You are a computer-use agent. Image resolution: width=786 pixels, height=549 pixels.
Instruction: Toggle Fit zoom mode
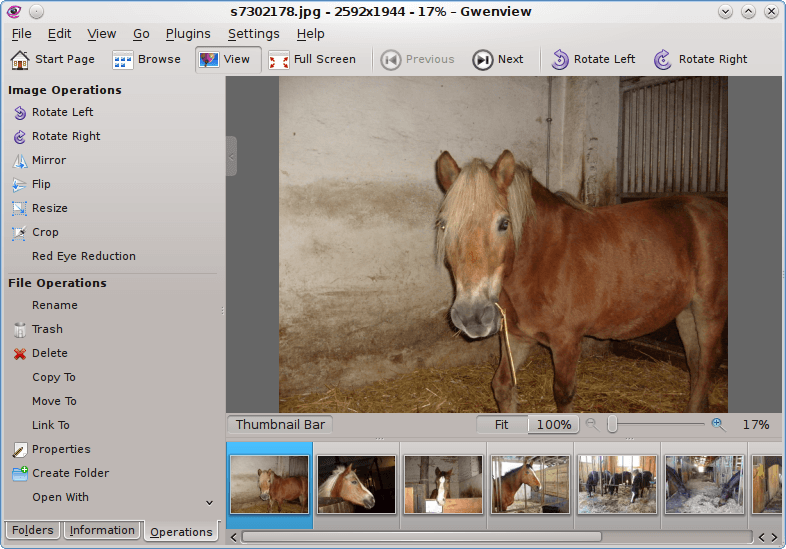(501, 425)
